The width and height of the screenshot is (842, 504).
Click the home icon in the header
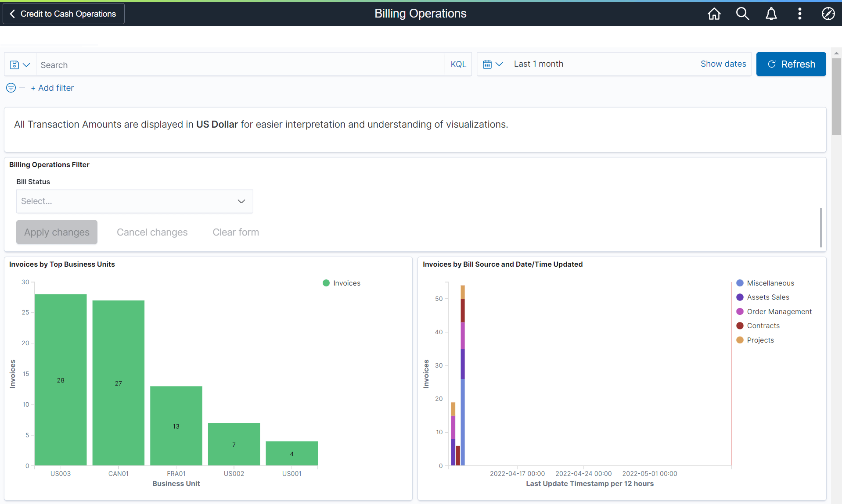pyautogui.click(x=713, y=14)
